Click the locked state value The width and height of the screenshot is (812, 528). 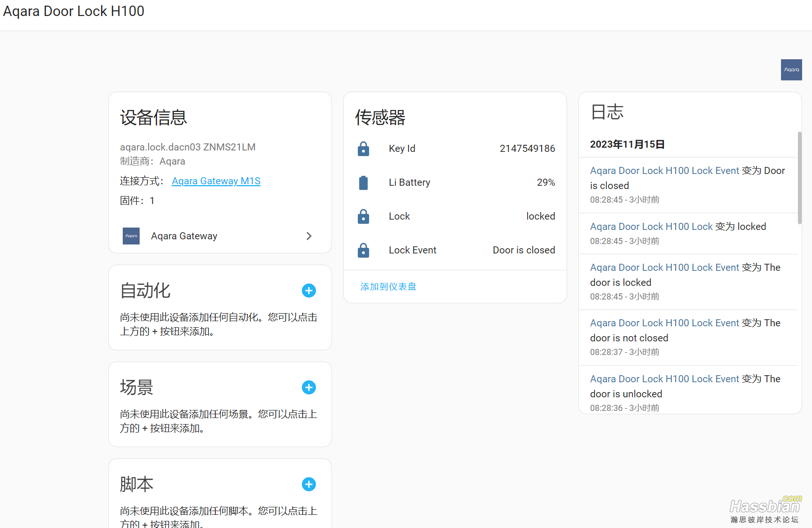(541, 216)
